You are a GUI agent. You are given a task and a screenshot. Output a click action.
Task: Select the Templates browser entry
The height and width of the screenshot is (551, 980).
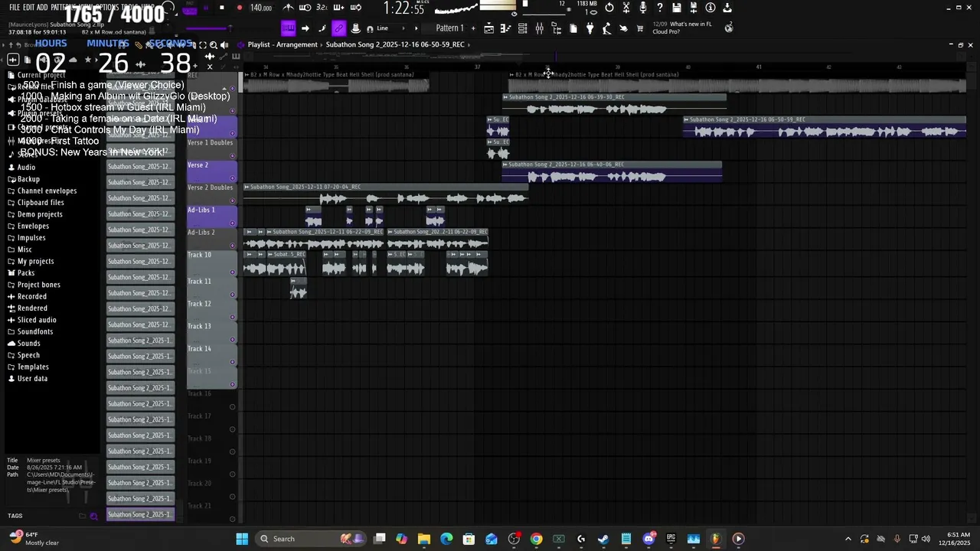pyautogui.click(x=33, y=367)
